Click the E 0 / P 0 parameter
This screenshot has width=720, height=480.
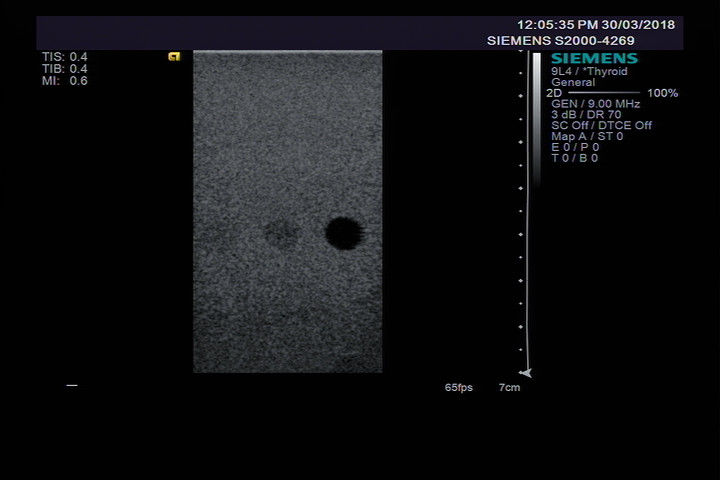[x=575, y=147]
